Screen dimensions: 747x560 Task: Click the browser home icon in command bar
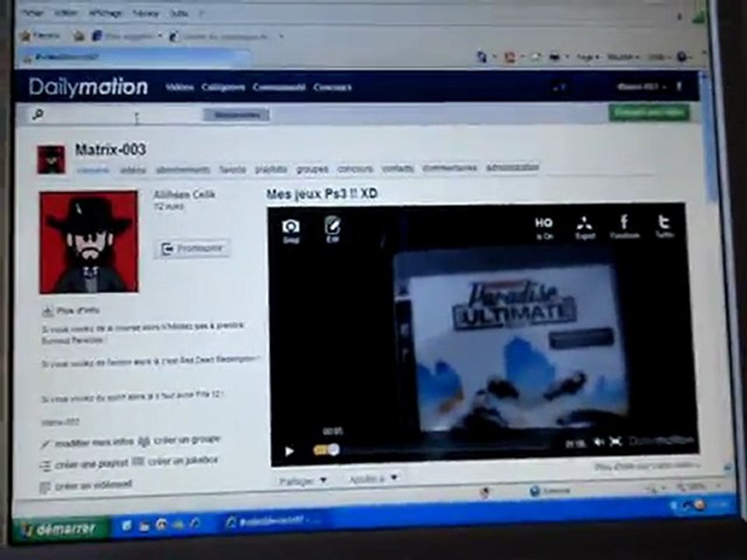(482, 57)
